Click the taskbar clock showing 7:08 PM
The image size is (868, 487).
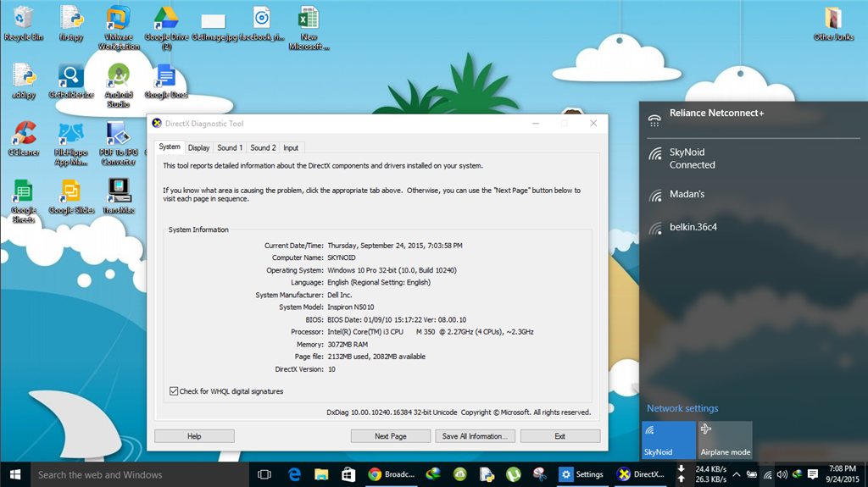pyautogui.click(x=842, y=474)
